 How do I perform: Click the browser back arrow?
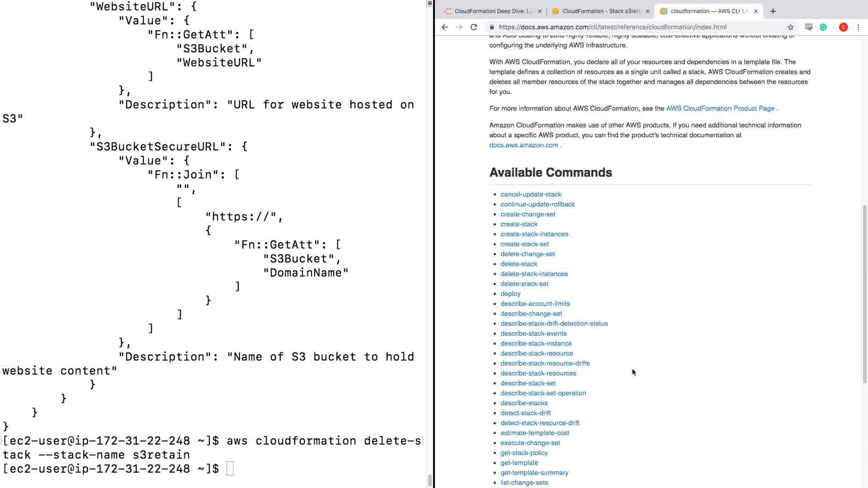tap(445, 27)
